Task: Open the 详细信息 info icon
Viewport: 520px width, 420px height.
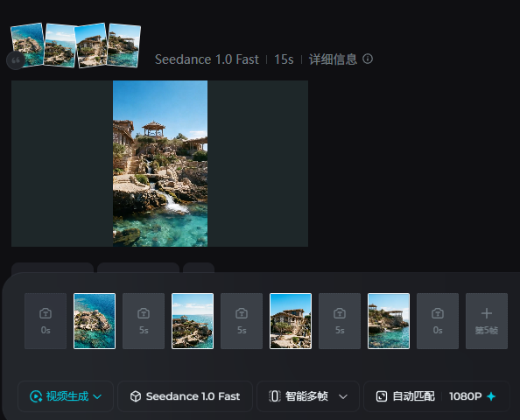Action: coord(368,59)
